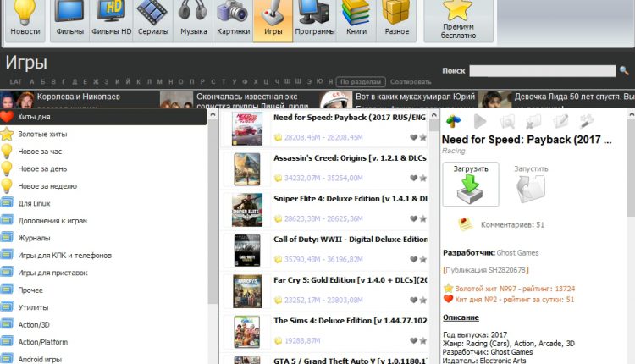635x364 pixels.
Task: Open the Картинки category
Action: [x=234, y=20]
